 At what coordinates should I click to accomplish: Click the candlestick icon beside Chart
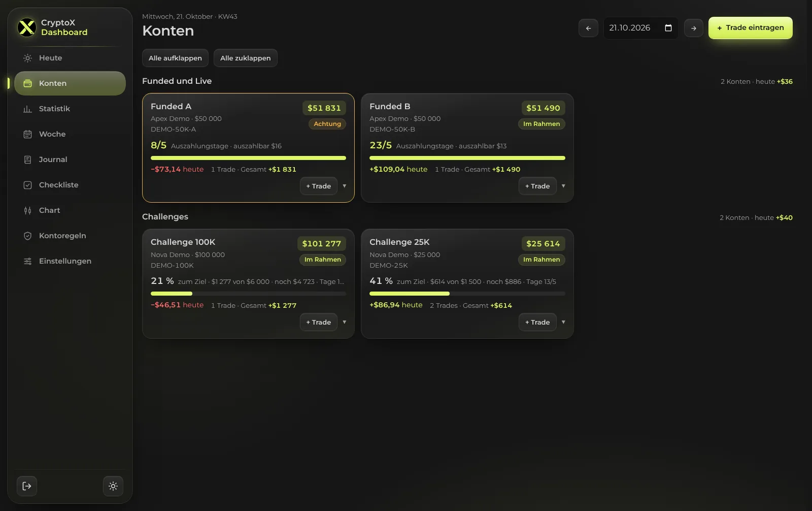click(x=28, y=210)
